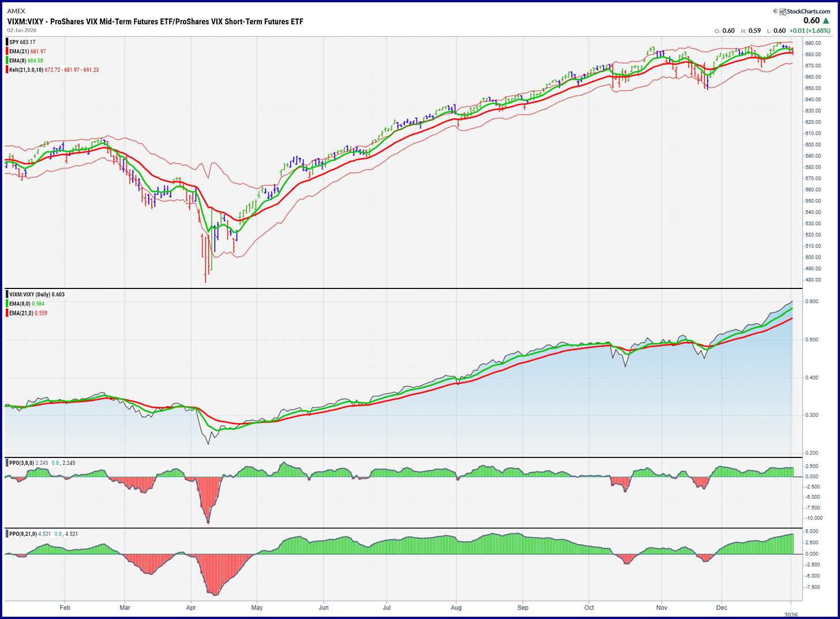Viewport: 840px width, 619px height.
Task: Click the open value O: 0.60
Action: pos(725,31)
